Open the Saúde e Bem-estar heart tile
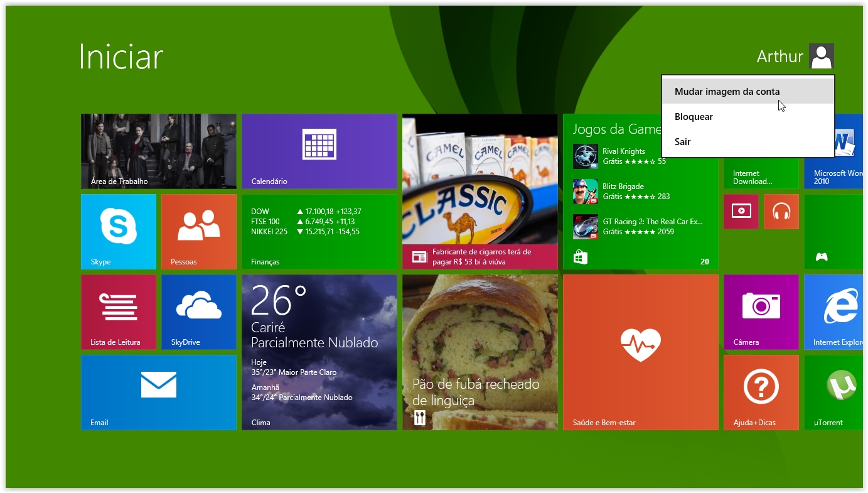This screenshot has height=493, width=868. pyautogui.click(x=641, y=352)
